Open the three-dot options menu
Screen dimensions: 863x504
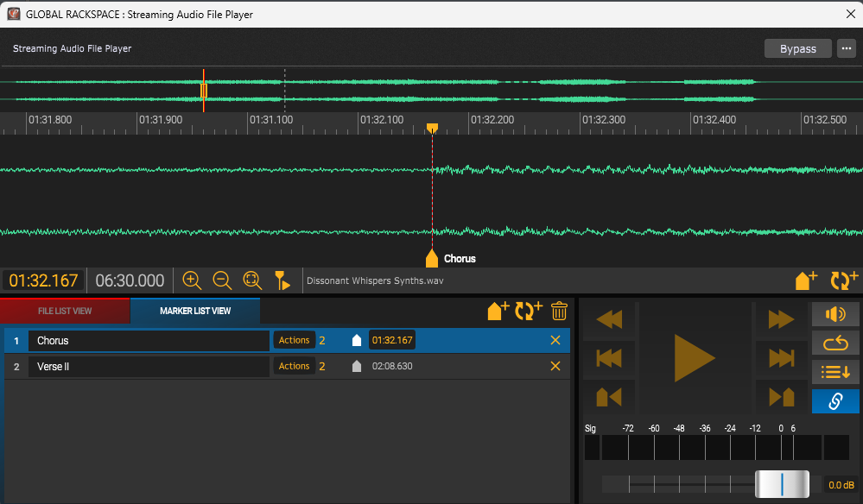(x=846, y=48)
